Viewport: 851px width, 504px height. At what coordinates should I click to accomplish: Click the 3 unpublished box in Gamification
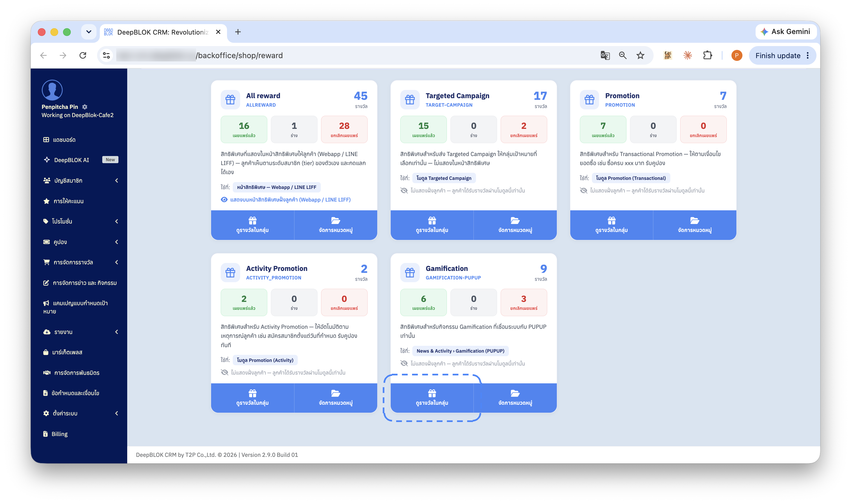524,302
